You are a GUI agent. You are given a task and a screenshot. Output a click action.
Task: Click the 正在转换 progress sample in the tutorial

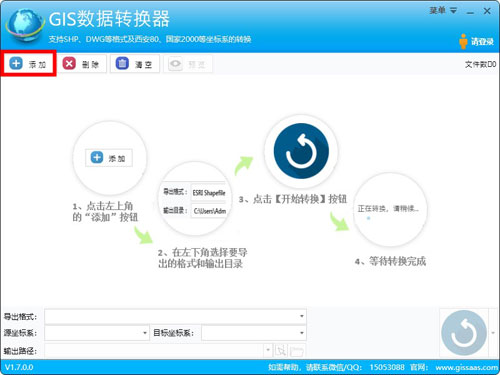(x=388, y=209)
